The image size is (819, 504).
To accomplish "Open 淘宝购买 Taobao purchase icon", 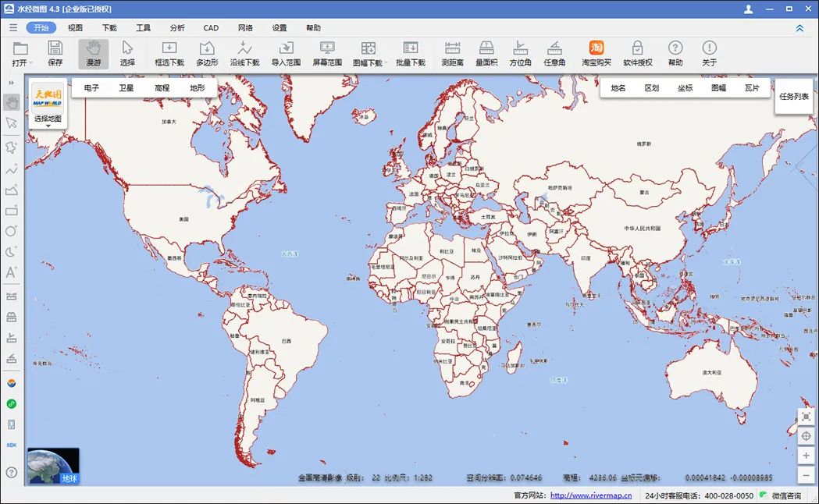I will pos(596,48).
